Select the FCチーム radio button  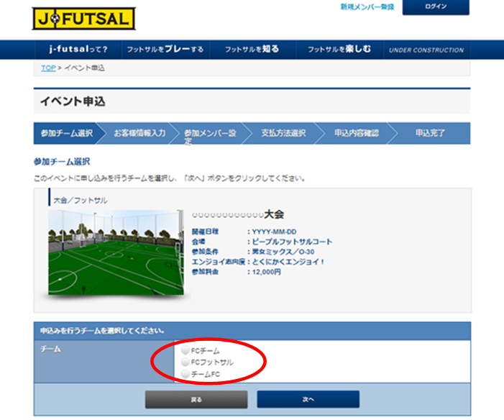coord(185,350)
